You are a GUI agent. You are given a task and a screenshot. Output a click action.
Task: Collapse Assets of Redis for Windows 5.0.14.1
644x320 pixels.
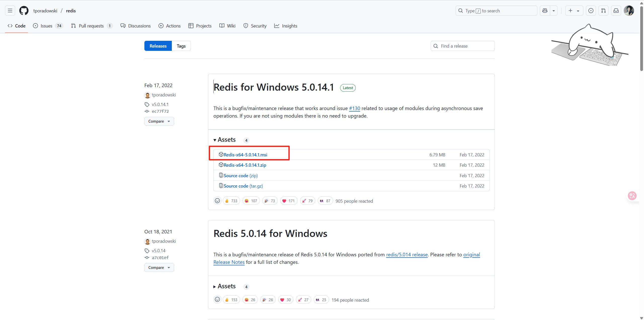click(225, 140)
